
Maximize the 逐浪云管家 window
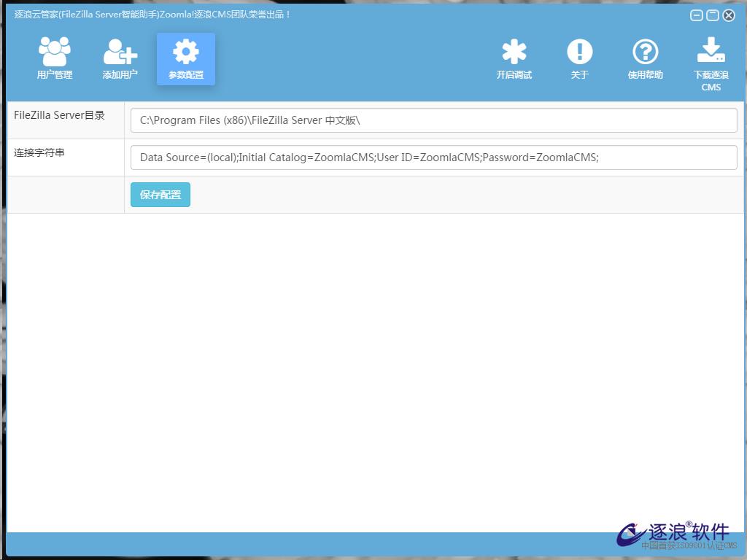713,15
